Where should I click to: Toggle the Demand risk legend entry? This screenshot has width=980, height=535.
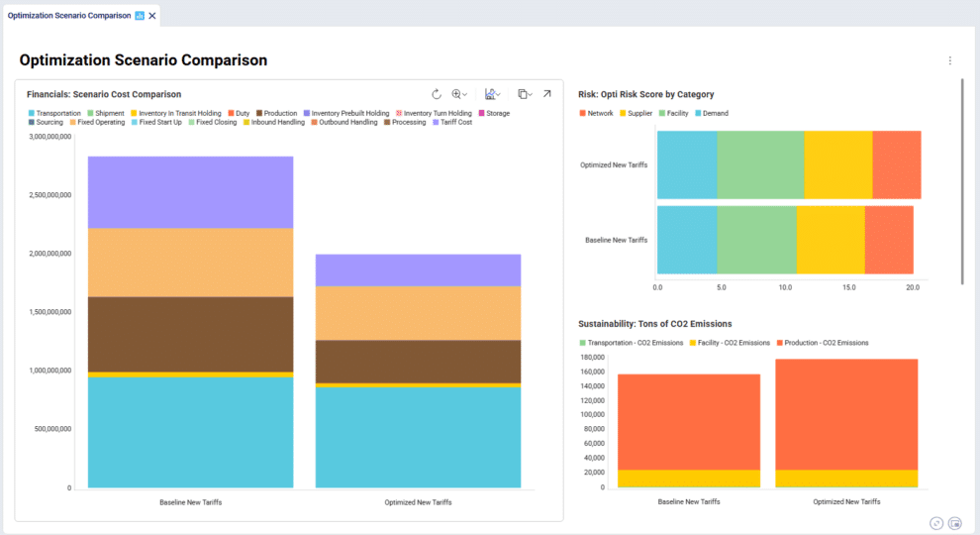712,113
